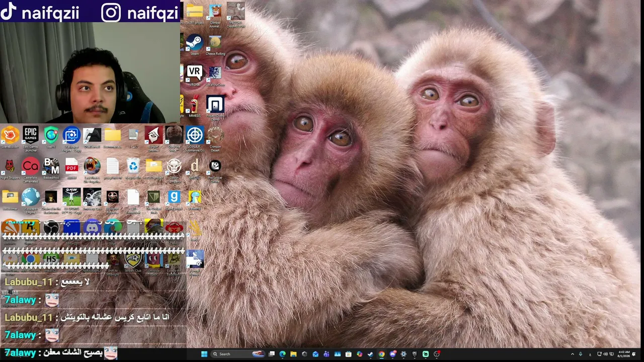Launch the LockYourDoor game shortcut
Screen dimensions: 644x362
pyautogui.click(x=215, y=75)
